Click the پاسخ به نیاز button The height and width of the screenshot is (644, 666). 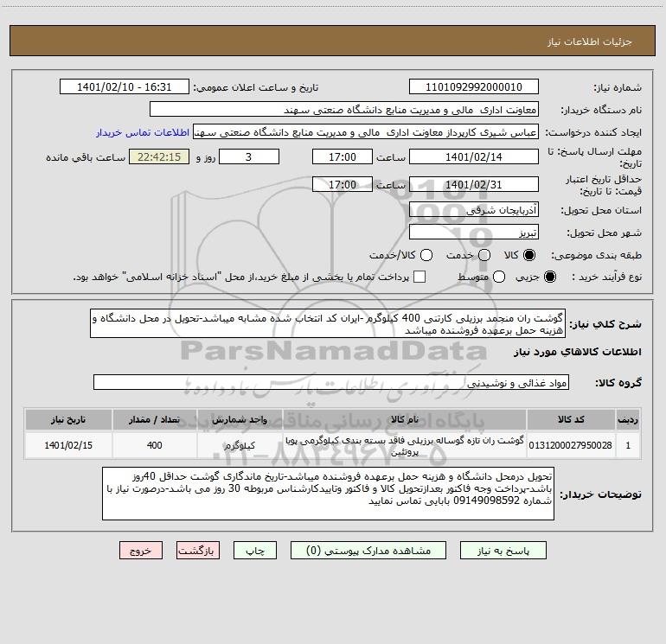pos(503,551)
